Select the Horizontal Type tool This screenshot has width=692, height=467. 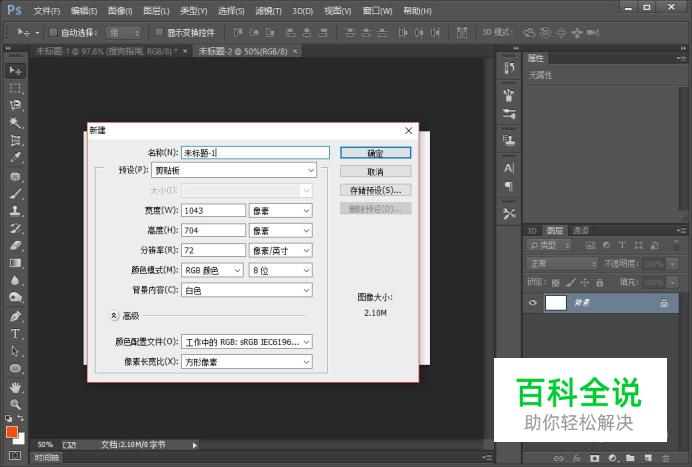pos(15,334)
